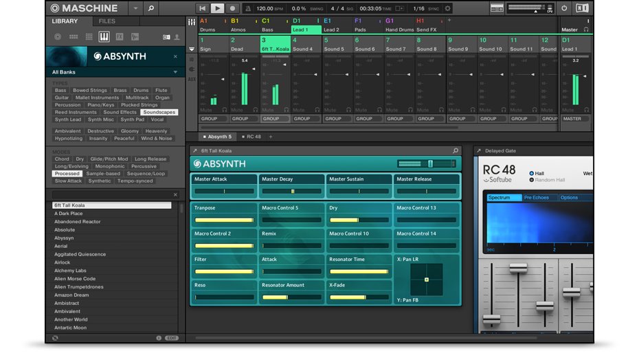Image resolution: width=639 pixels, height=364 pixels.
Task: Click the Restart transport button
Action: 203,8
